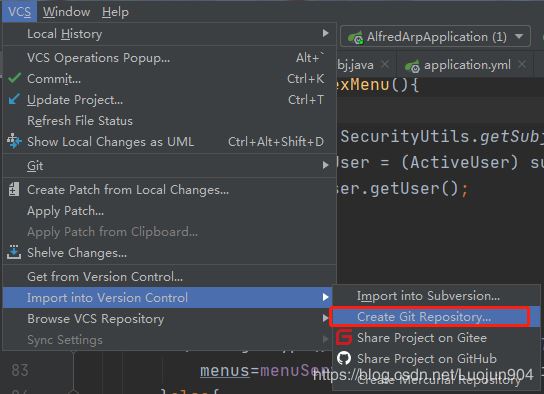Click the Spring icon on application.yml tab

click(x=412, y=66)
